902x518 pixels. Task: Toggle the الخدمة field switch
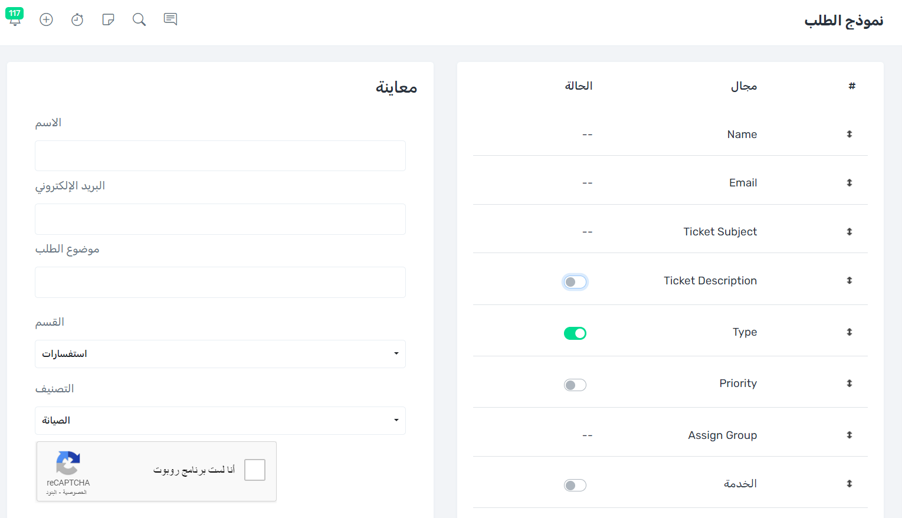(x=575, y=485)
